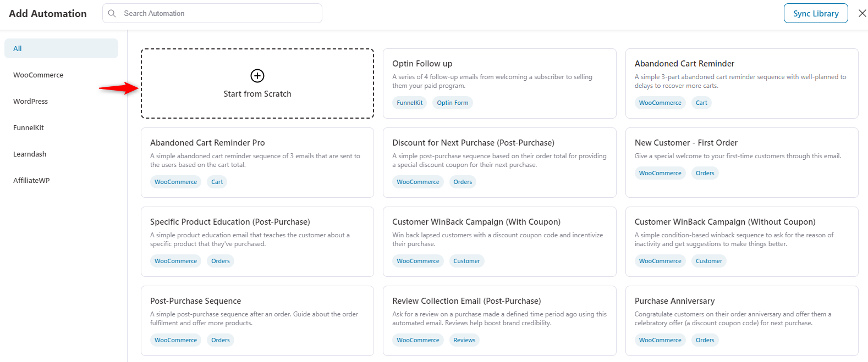The height and width of the screenshot is (362, 868).
Task: Click the plus icon in Start from Scratch
Action: click(x=257, y=76)
